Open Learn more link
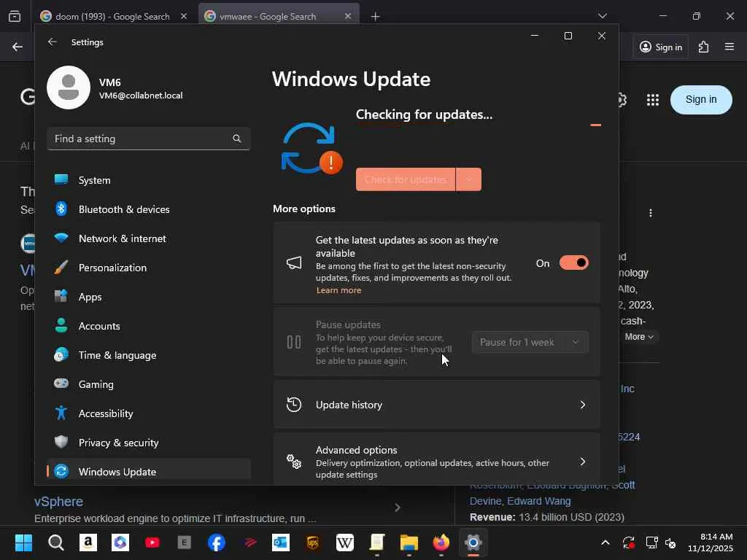 coord(338,290)
